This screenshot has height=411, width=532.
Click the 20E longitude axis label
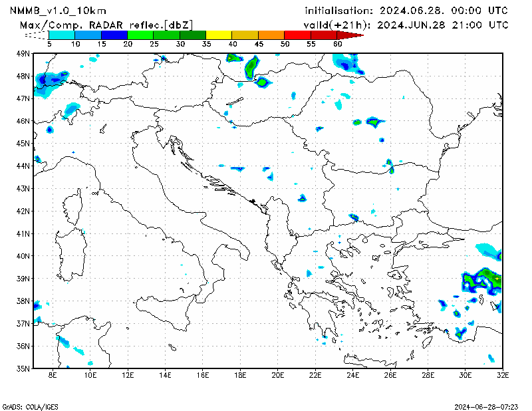(x=278, y=376)
